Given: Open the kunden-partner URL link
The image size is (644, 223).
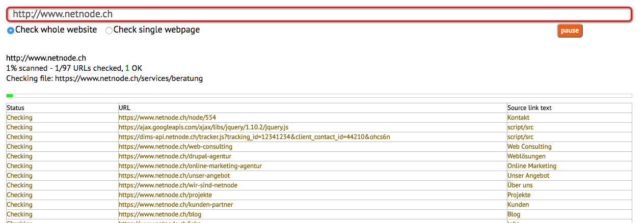Looking at the screenshot, I should (176, 205).
